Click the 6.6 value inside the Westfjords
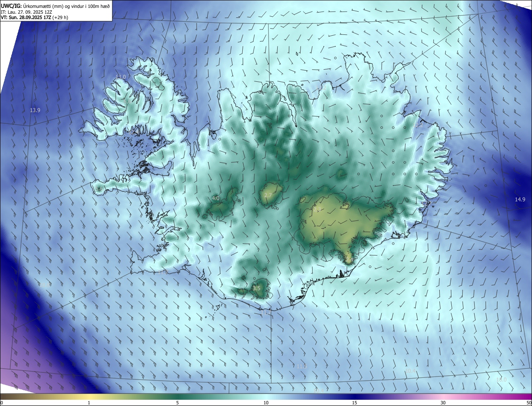This screenshot has height=406, width=532. (x=127, y=102)
